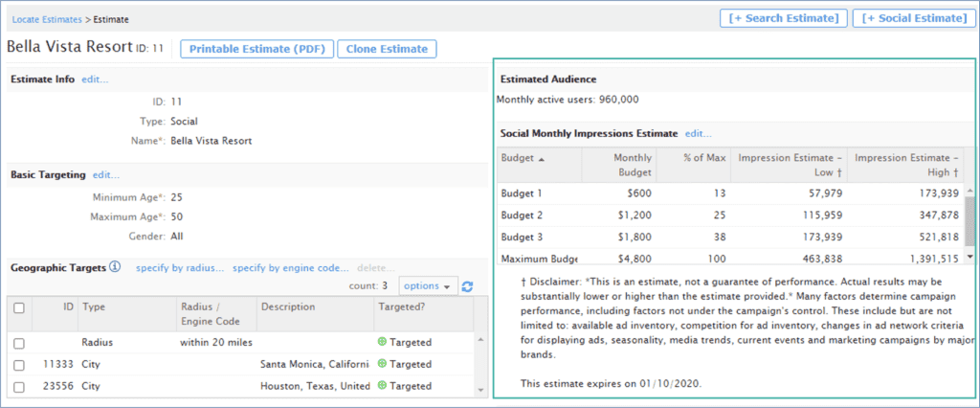
Task: Open the specify by radius link
Action: [x=180, y=268]
